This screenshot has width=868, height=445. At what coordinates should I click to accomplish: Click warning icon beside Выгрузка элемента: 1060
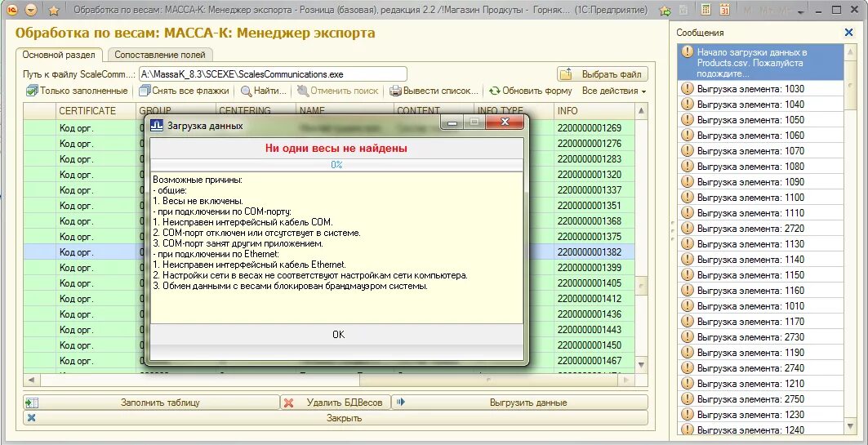[x=687, y=135]
